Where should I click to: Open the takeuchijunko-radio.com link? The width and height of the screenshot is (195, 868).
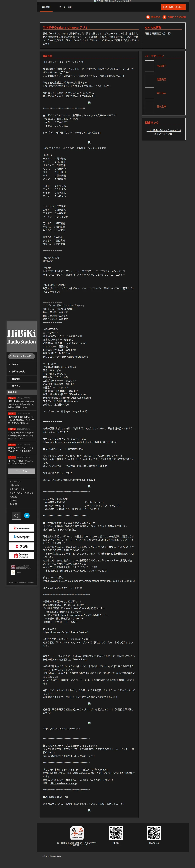(x=61, y=729)
